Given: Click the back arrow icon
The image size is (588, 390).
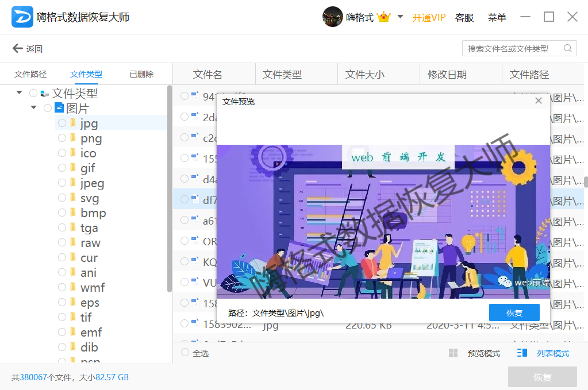Looking at the screenshot, I should pos(18,48).
